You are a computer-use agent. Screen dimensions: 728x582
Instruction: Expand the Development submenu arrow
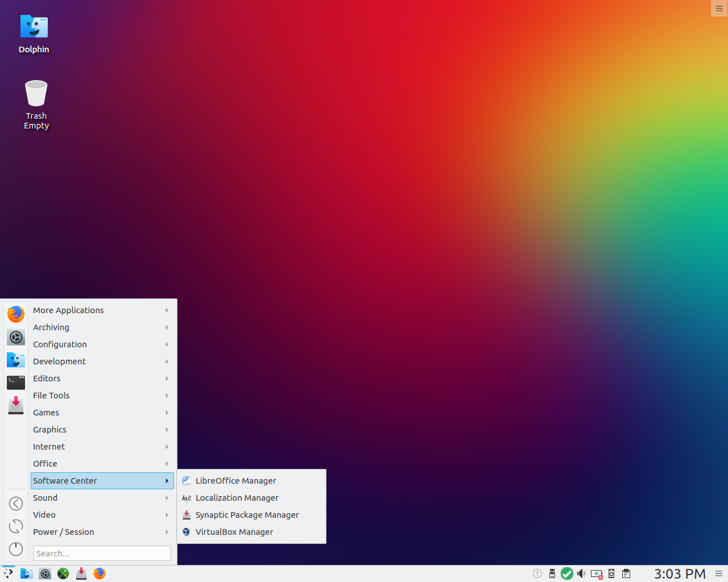167,361
